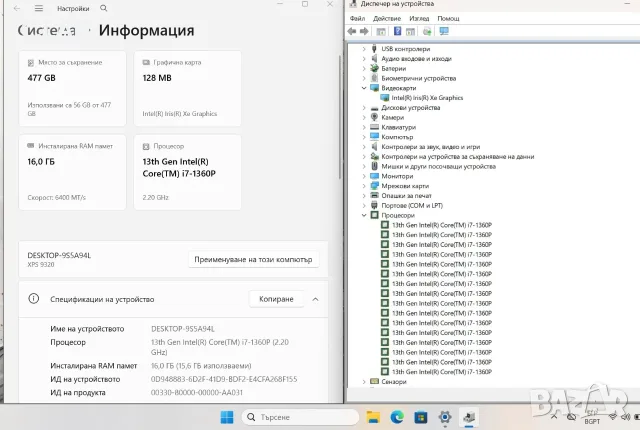The width and height of the screenshot is (640, 430).
Task: Click the Settings gear taskbar icon
Action: tap(445, 417)
